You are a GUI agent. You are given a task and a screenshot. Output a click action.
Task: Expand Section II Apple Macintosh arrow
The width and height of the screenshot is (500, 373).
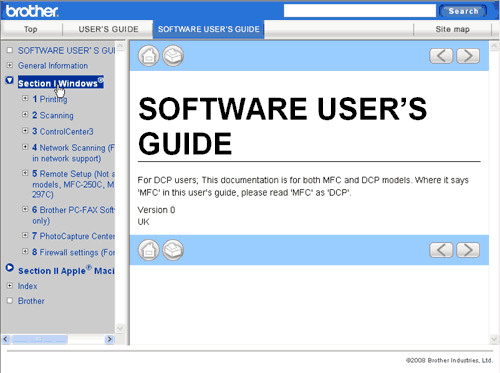(x=10, y=267)
